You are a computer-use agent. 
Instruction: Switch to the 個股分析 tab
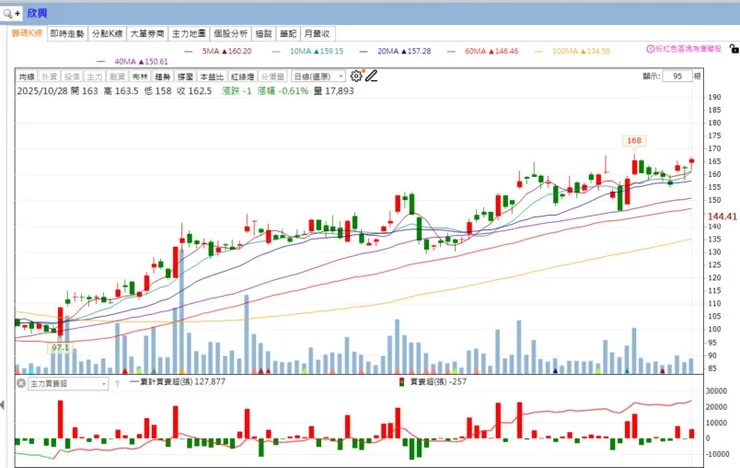230,33
